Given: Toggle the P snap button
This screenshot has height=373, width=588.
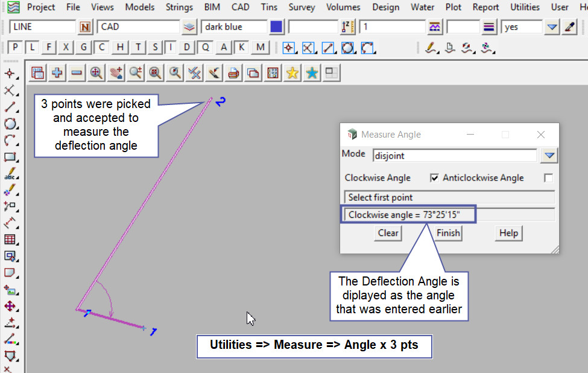Looking at the screenshot, I should [x=15, y=48].
